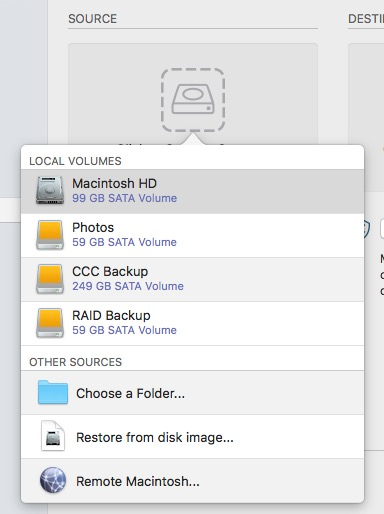
Task: Click 59 GB SATA Volume under RAID Backup
Action: (x=124, y=330)
